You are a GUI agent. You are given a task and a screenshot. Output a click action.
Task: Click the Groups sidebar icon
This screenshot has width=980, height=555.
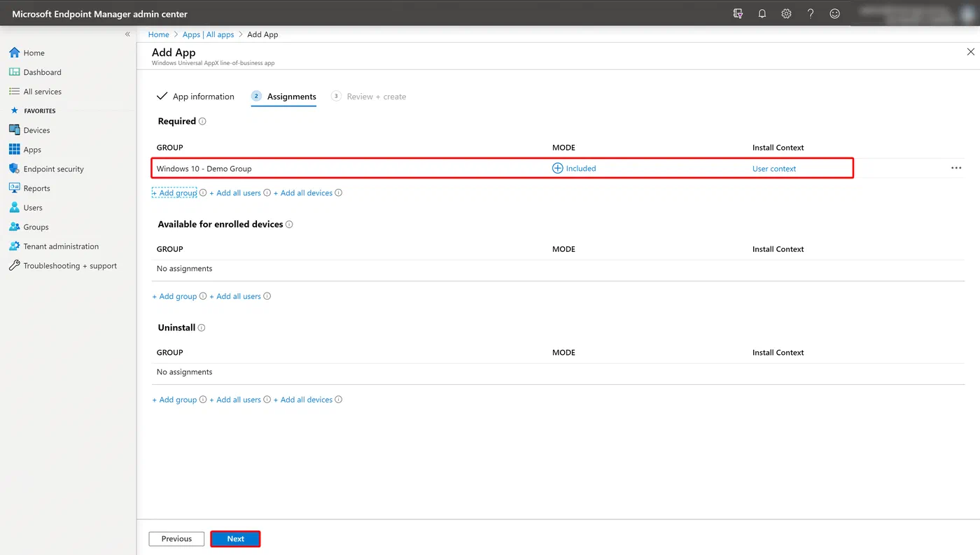click(x=14, y=227)
